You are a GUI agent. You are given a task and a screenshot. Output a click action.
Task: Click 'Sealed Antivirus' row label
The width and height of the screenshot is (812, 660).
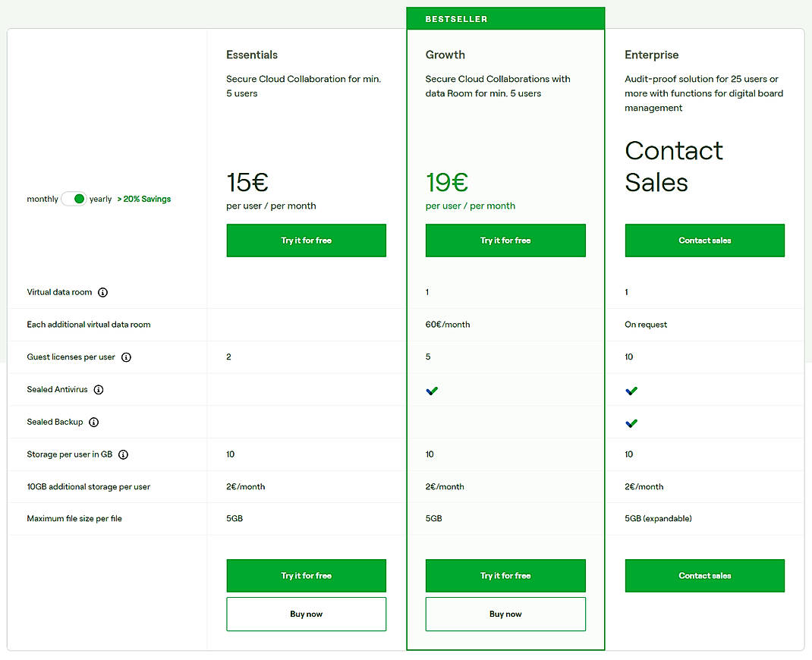coord(58,390)
